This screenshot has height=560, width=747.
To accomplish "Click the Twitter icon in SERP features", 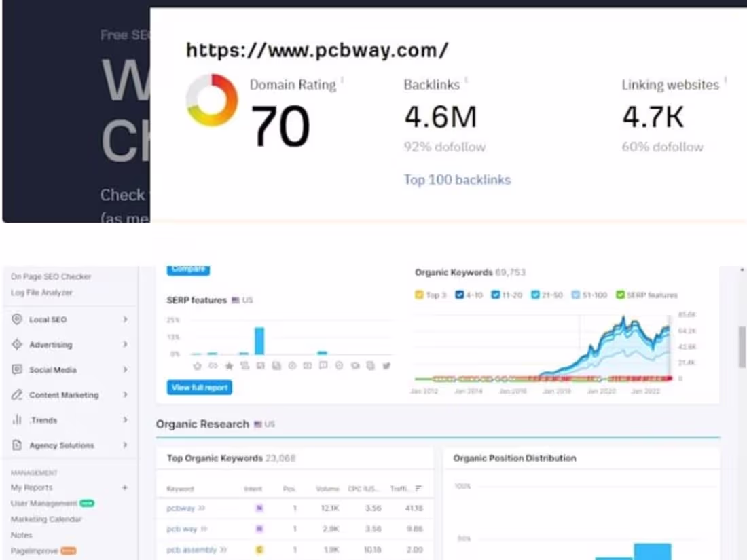I will pyautogui.click(x=386, y=365).
